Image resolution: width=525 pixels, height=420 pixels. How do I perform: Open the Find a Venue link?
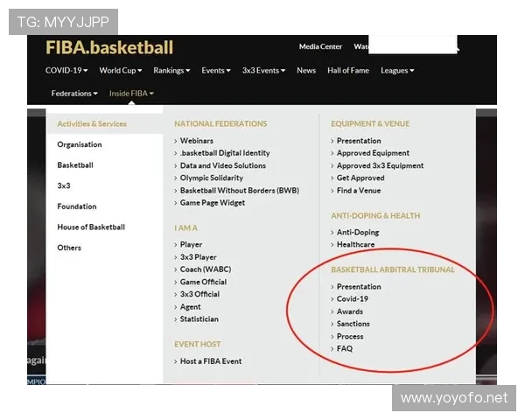tap(359, 190)
